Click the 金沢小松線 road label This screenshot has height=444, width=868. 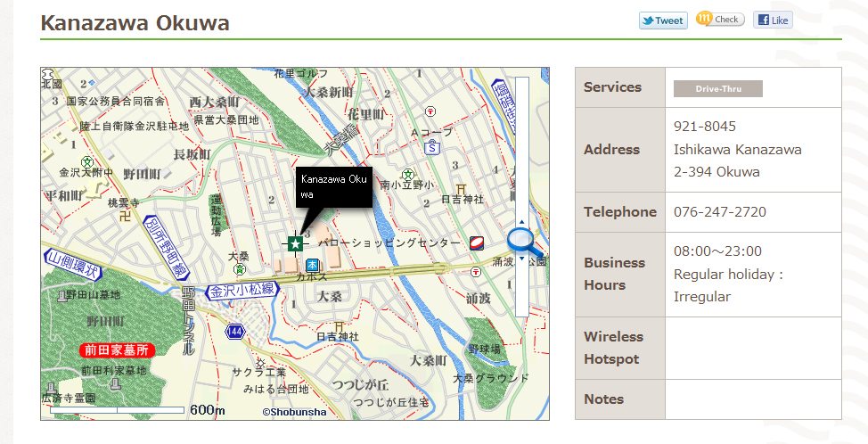pyautogui.click(x=242, y=291)
